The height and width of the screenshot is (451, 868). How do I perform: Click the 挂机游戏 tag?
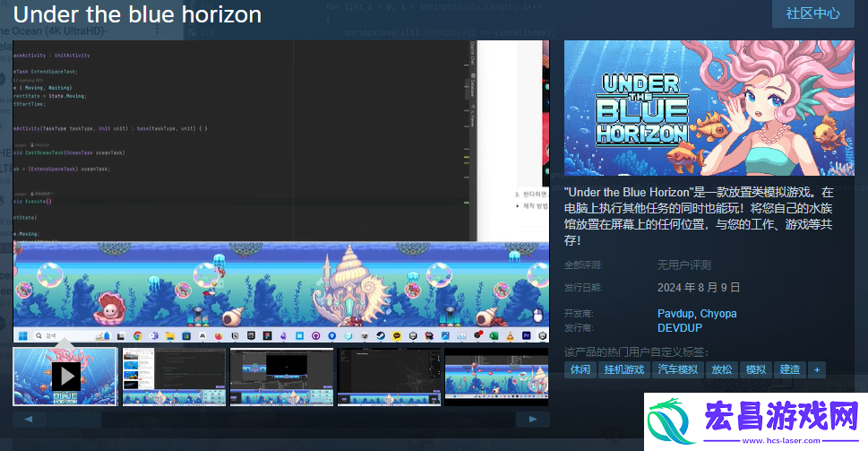(x=623, y=369)
